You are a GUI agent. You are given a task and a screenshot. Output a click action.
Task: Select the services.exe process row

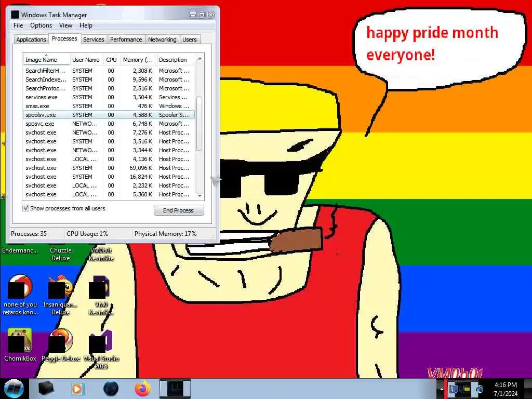(109, 97)
